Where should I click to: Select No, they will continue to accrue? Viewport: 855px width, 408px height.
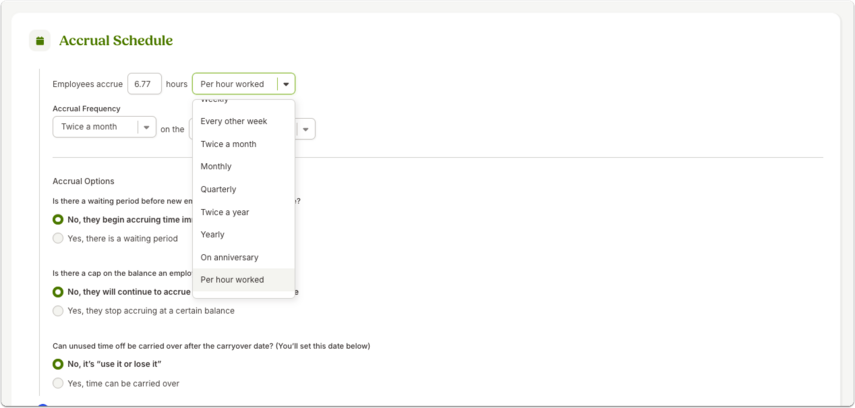[x=58, y=292]
